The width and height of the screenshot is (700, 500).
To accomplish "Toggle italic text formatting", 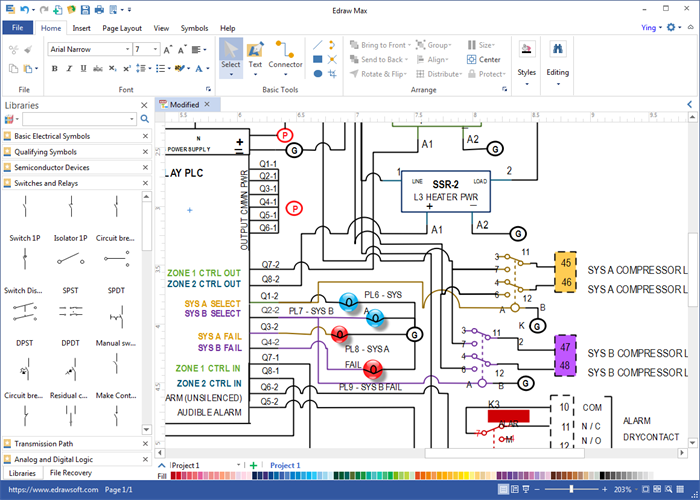I will [x=69, y=69].
